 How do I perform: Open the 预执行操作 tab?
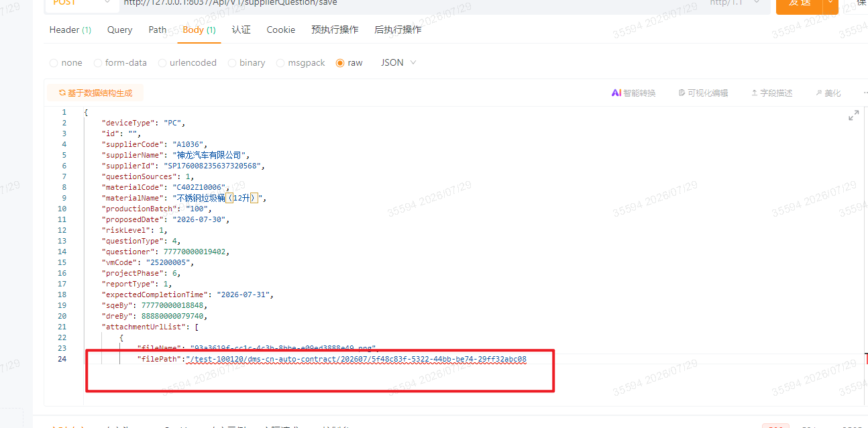coord(335,30)
